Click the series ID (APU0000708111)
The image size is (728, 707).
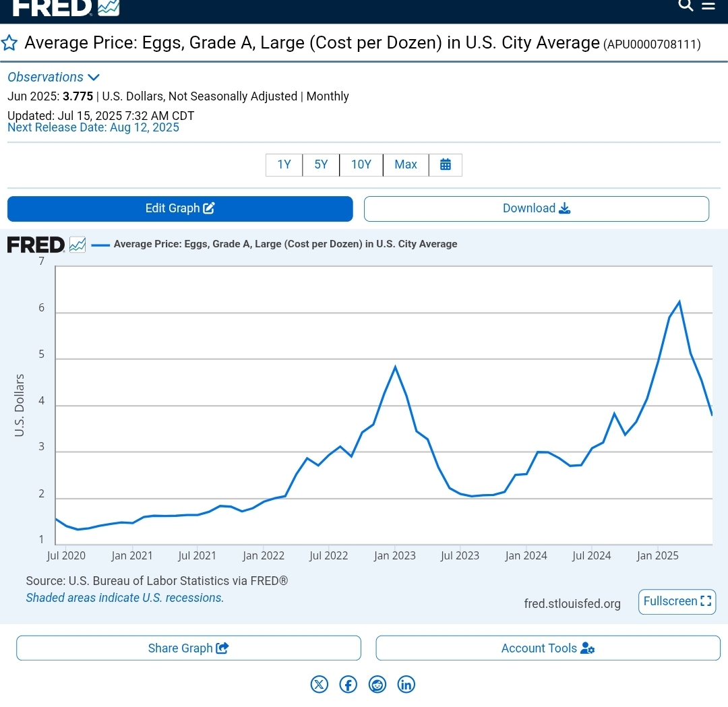[x=652, y=44]
